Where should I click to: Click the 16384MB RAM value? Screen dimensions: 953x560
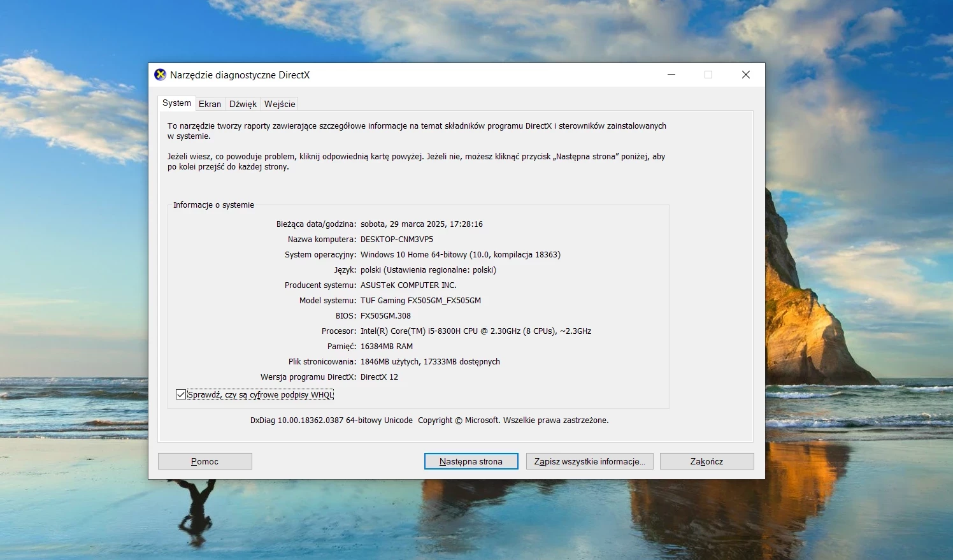click(387, 347)
